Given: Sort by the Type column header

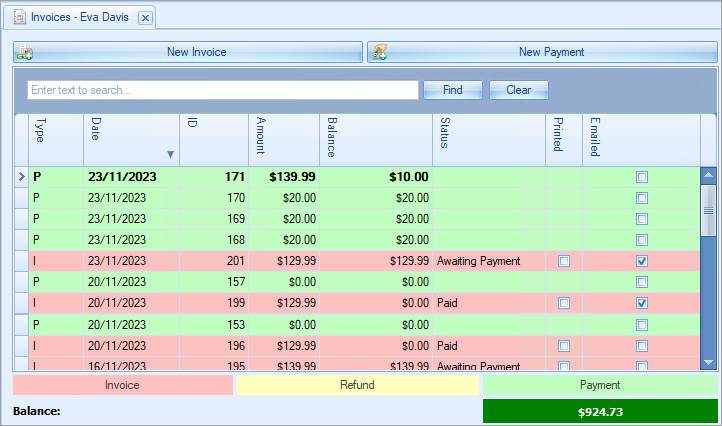Looking at the screenshot, I should coord(56,140).
